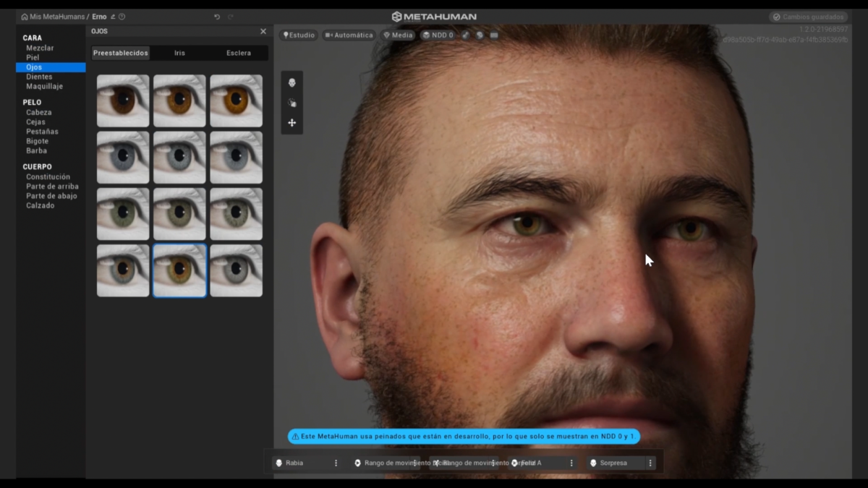The image size is (868, 488).
Task: Switch to the Iris tab
Action: [179, 53]
